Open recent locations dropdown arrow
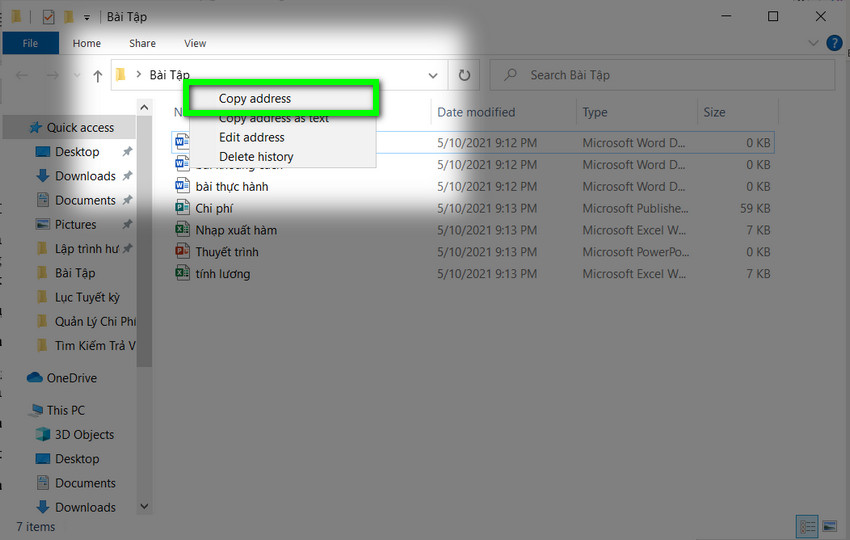The height and width of the screenshot is (540, 850). tap(76, 75)
